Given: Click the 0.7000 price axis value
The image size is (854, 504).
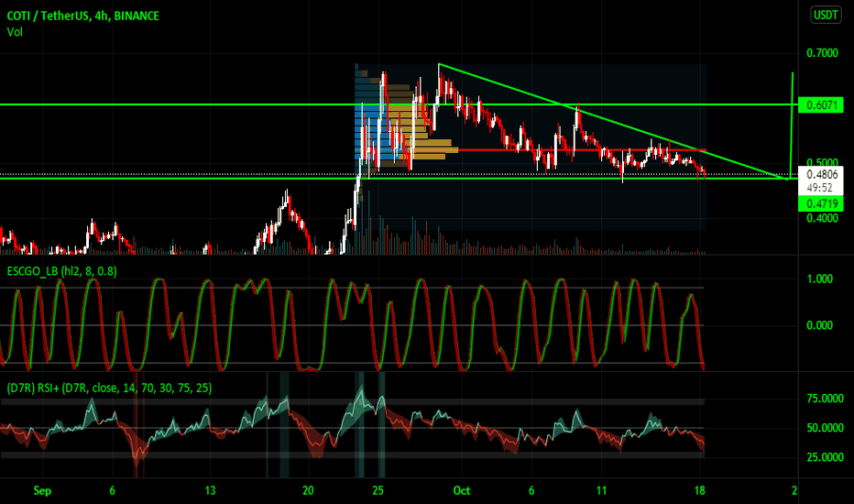Looking at the screenshot, I should click(x=822, y=53).
